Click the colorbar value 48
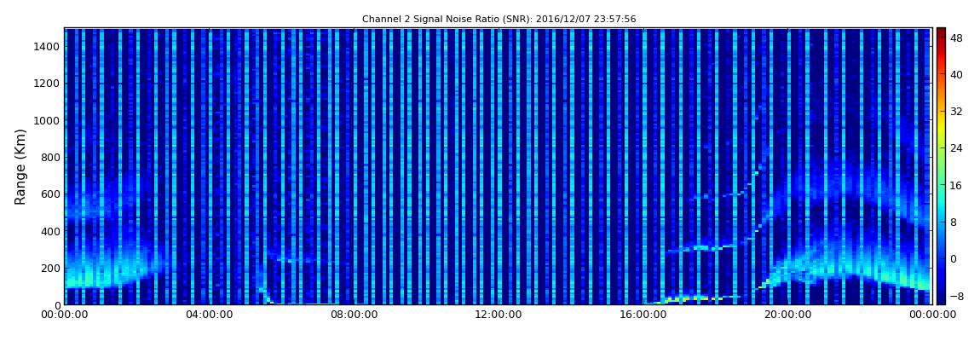This screenshot has height=347, width=980. point(957,38)
